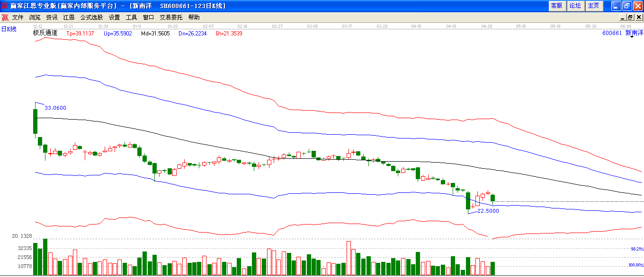
Task: Open the 江恩 menu
Action: (x=69, y=17)
